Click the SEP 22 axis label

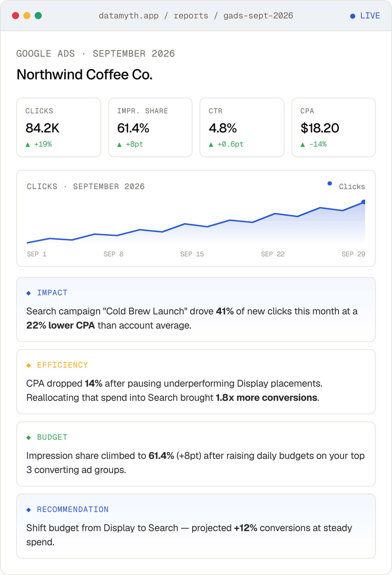(x=273, y=254)
